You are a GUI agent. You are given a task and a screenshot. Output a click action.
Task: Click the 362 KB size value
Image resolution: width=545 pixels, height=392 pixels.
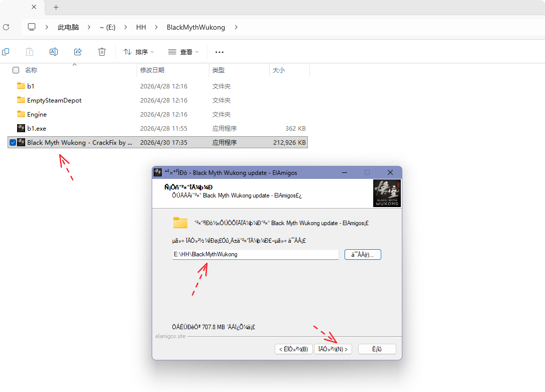coord(295,128)
